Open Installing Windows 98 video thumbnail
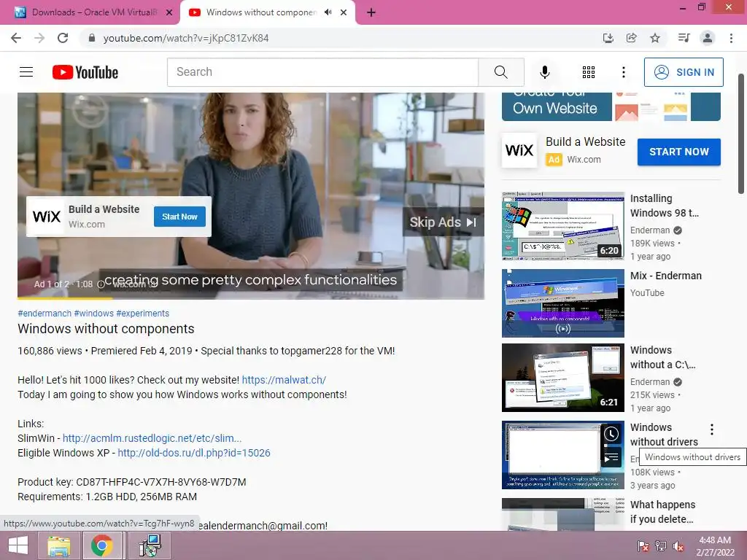747x560 pixels. [563, 226]
